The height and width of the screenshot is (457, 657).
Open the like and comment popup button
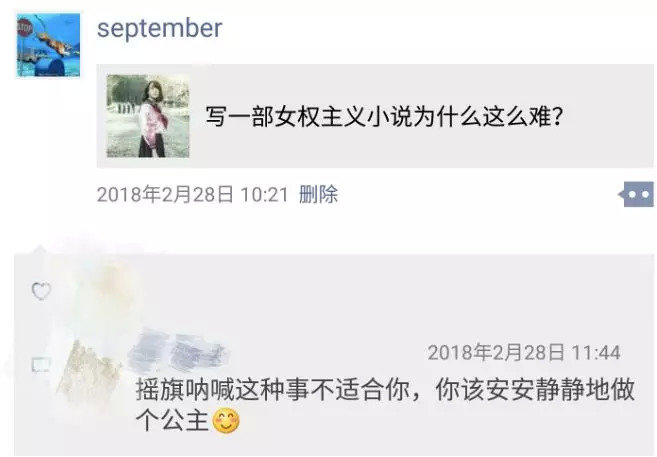(636, 194)
